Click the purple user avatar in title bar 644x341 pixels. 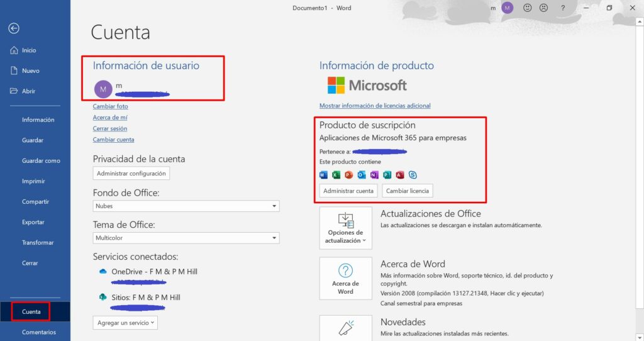(x=508, y=8)
